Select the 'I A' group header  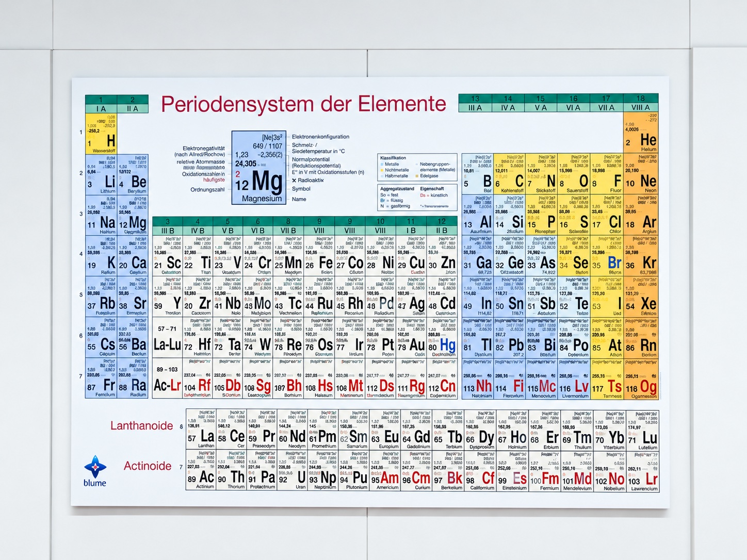[101, 109]
